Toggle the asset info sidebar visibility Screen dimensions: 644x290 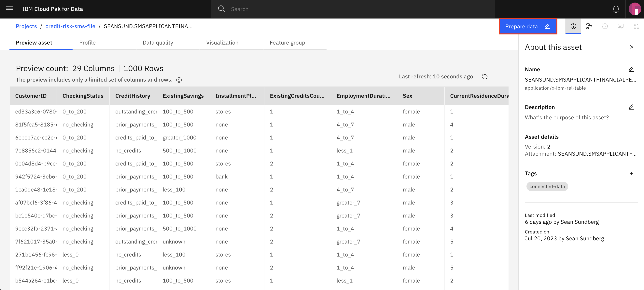[x=573, y=26]
